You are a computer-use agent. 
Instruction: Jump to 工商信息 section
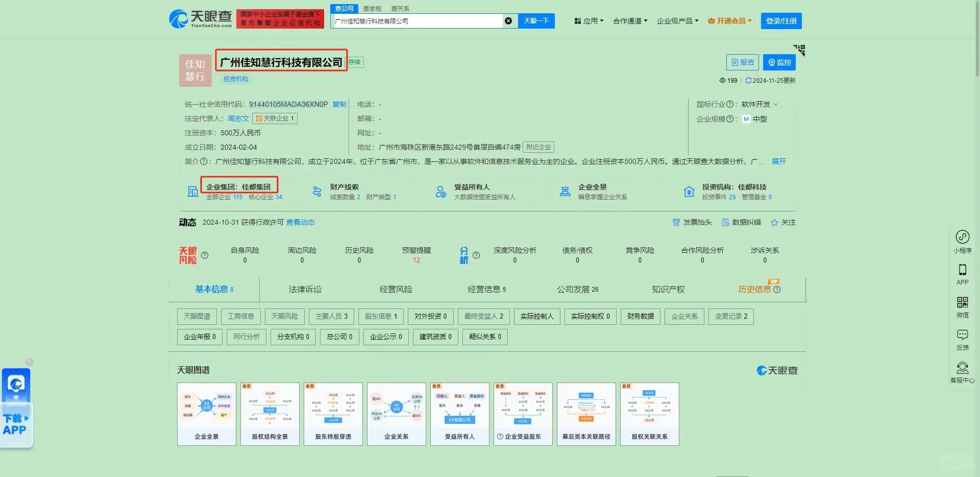(241, 317)
